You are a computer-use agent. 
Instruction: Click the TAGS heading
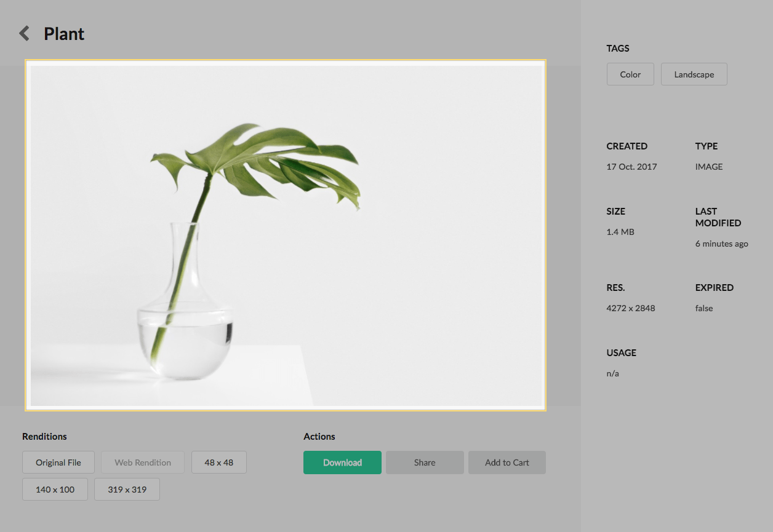click(x=618, y=49)
